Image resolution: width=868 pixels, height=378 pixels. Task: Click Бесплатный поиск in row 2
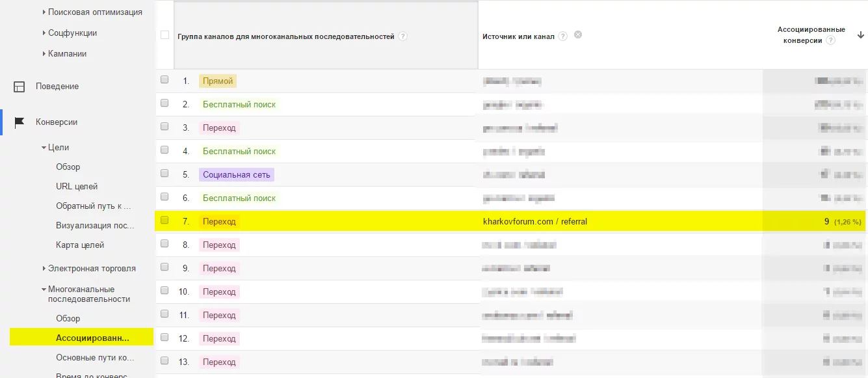[239, 105]
